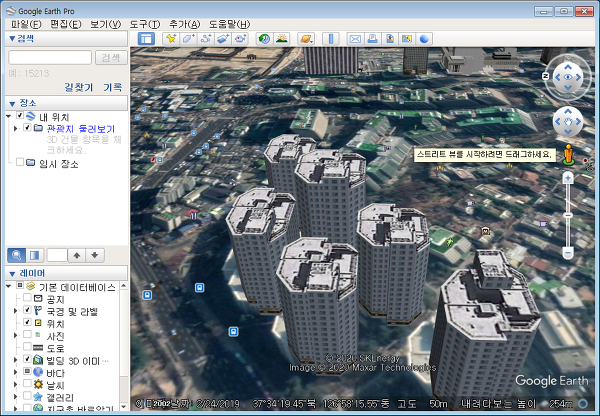
Task: Add a placemark with the pushpin icon
Action: [171, 39]
